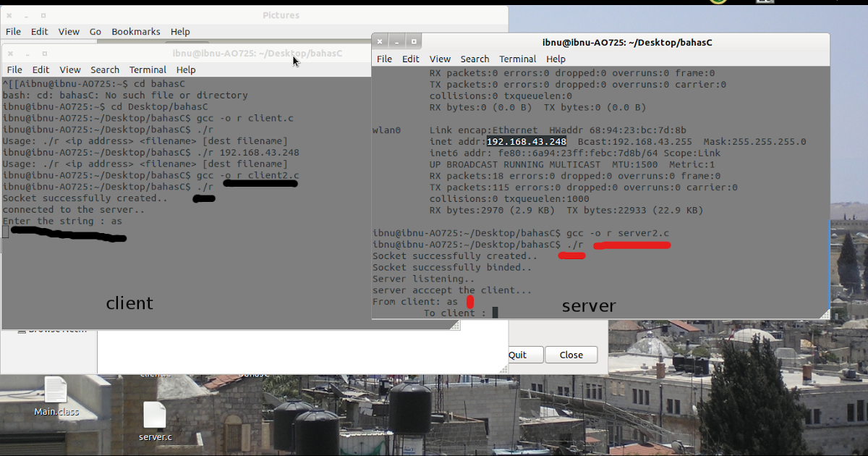Viewport: 868px width, 456px height.
Task: Click the blinking cursor after 'To client :'
Action: pyautogui.click(x=494, y=311)
